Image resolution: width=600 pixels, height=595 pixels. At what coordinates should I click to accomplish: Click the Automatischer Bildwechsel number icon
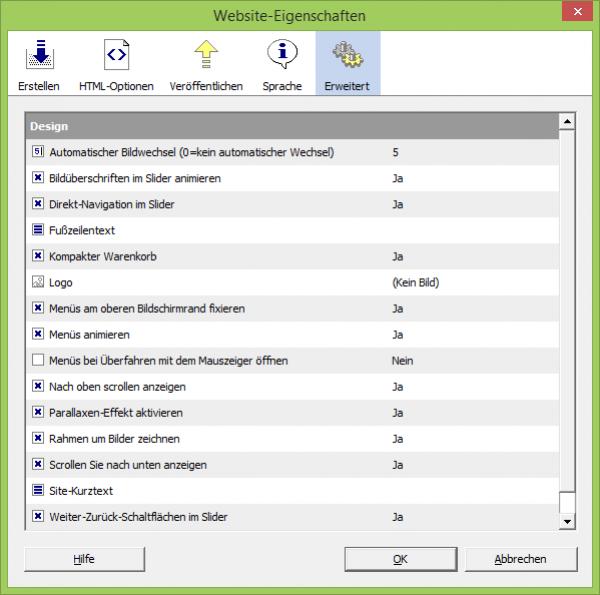[38, 153]
